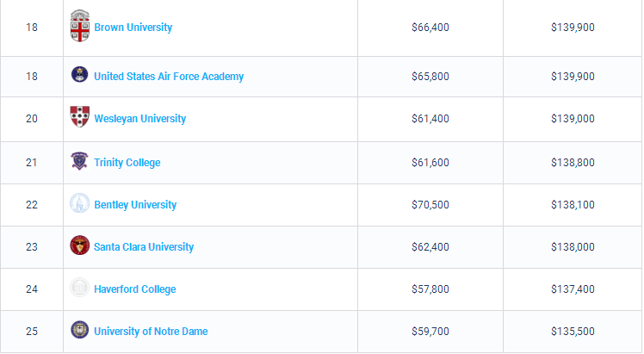Visit the University of Notre Dame link
Viewport: 644px width, 354px height.
coord(151,332)
